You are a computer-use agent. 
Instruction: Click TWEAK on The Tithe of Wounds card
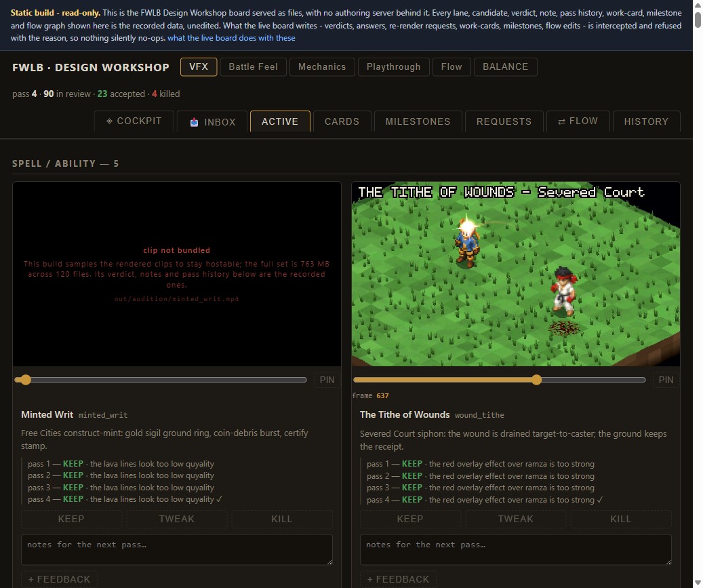point(516,519)
